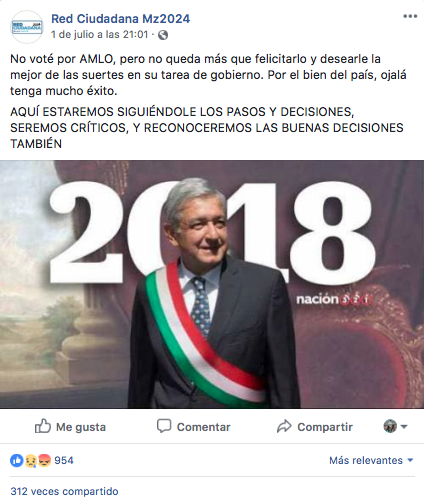Toggle like with the Me gusta button
424x504 pixels.
(x=70, y=427)
